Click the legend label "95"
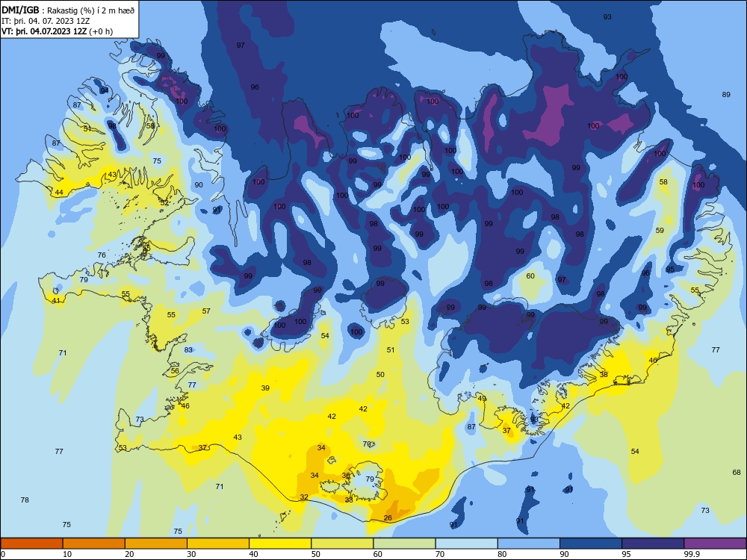This screenshot has width=747, height=560. (x=626, y=554)
